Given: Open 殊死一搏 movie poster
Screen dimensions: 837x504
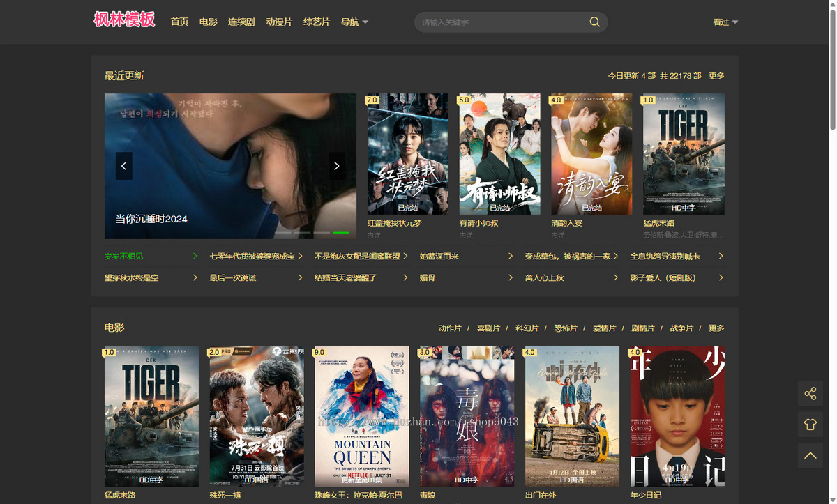Looking at the screenshot, I should 257,416.
